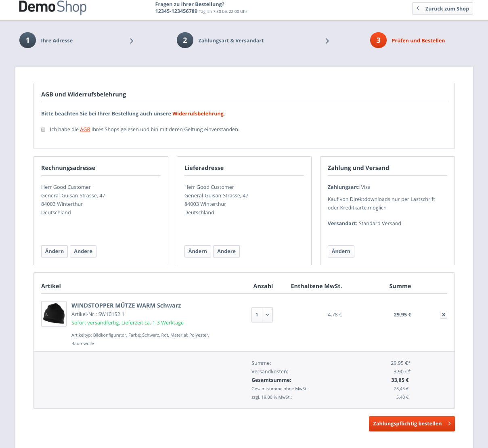This screenshot has width=488, height=448.
Task: Click Zurück zum Shop button
Action: pyautogui.click(x=442, y=8)
